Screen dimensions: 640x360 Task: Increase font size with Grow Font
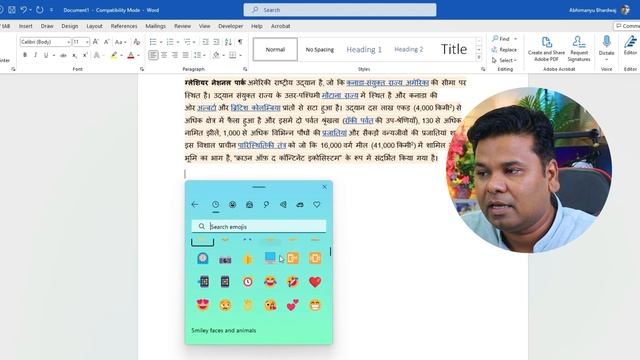tap(96, 42)
